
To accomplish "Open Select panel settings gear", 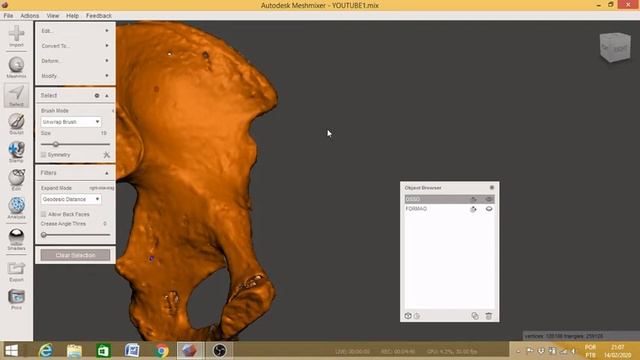I will [x=97, y=96].
